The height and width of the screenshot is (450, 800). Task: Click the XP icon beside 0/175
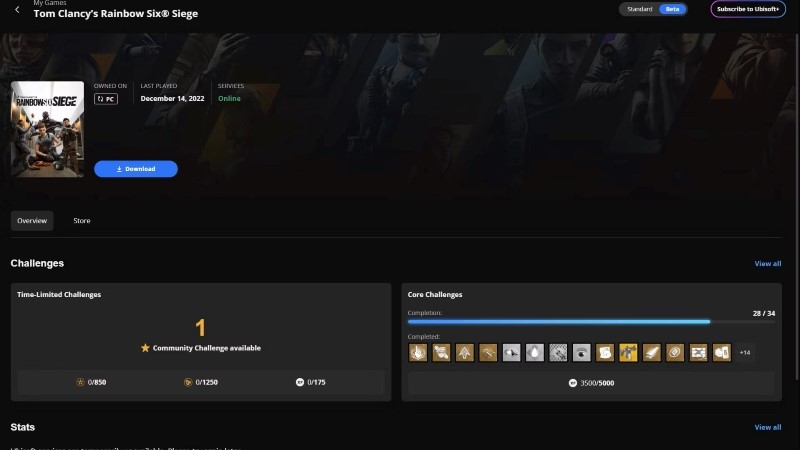click(x=300, y=382)
